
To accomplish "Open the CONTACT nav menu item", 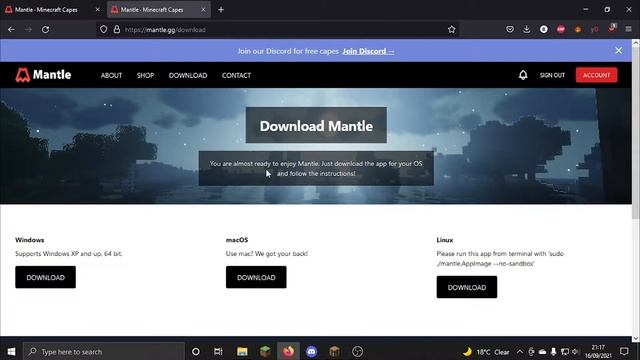I will pyautogui.click(x=236, y=76).
